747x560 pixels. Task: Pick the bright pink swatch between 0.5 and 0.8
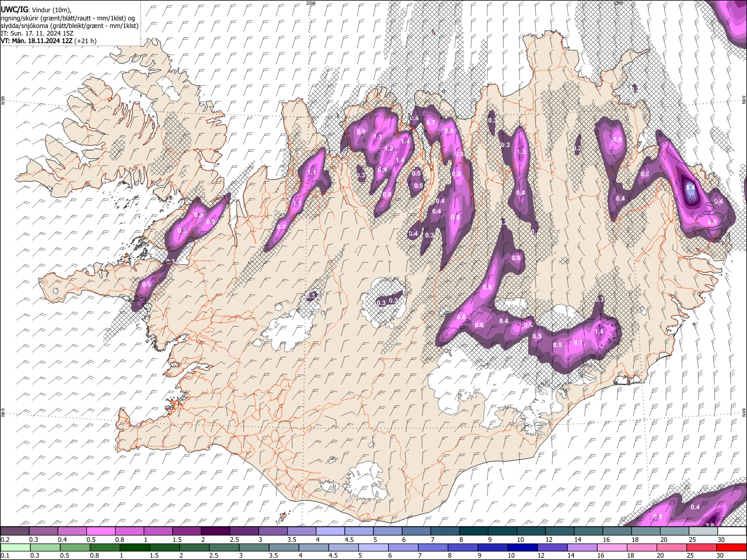101,531
